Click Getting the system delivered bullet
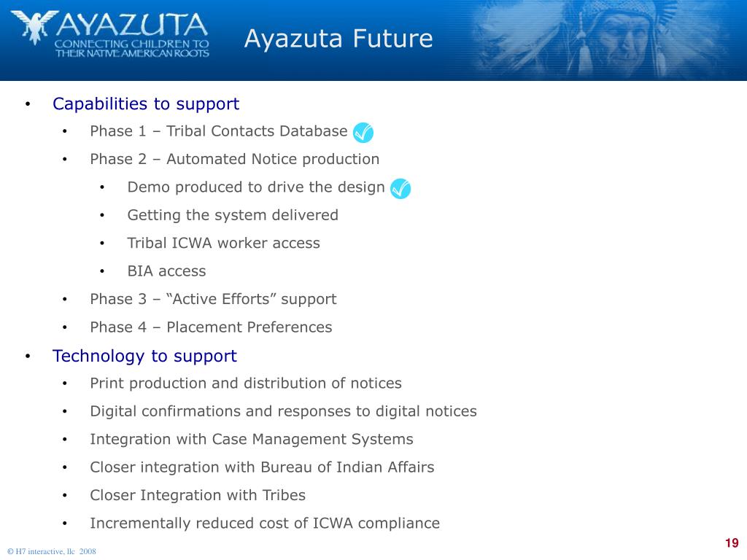This screenshot has height=560, width=747. (x=233, y=215)
